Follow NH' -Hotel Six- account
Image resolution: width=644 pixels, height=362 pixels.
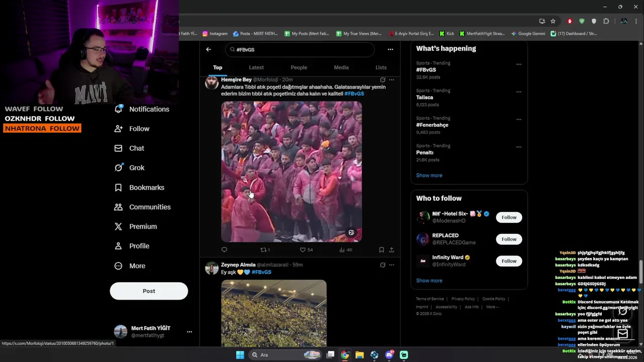tap(509, 217)
